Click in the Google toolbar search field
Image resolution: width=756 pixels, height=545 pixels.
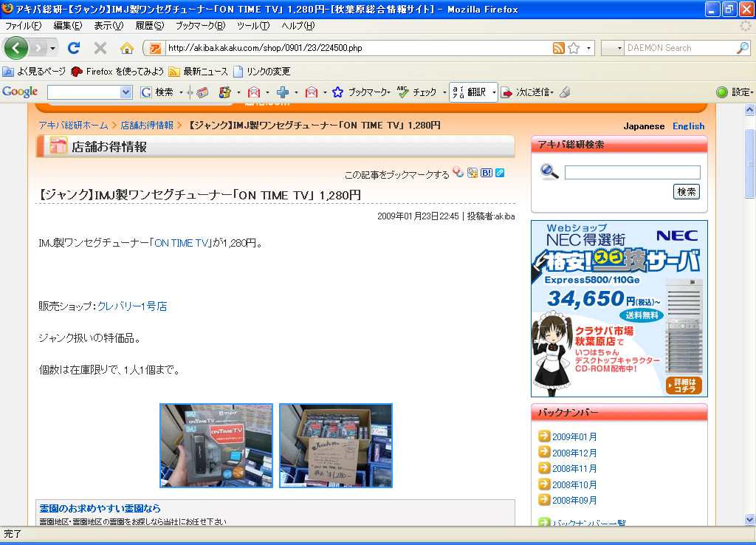coord(84,92)
